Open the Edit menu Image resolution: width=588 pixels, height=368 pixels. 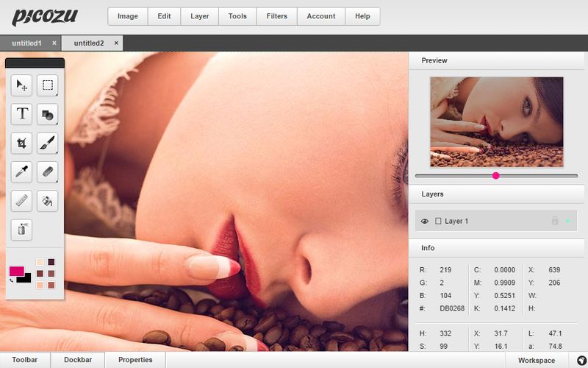click(164, 16)
